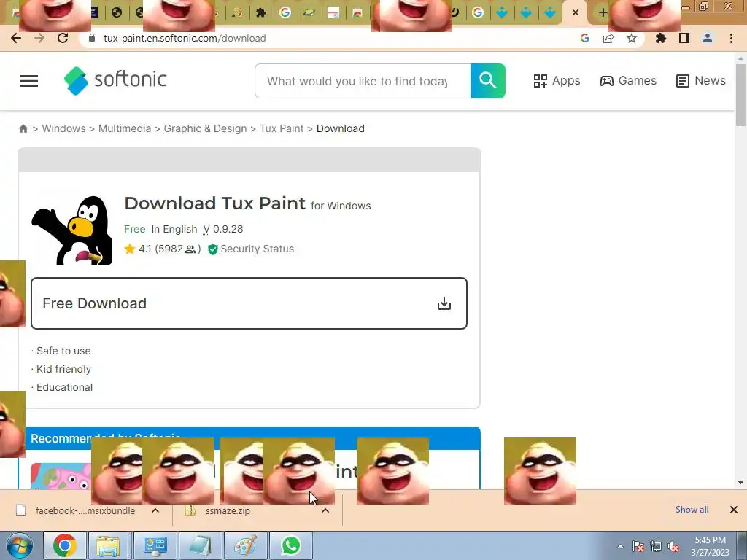
Task: Expand options for ssmaze.zip download
Action: 325,510
